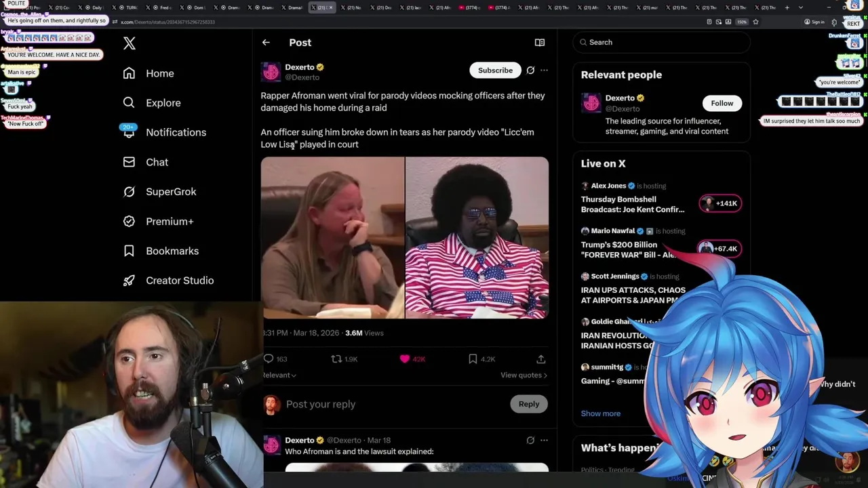Click the X logo icon in sidebar
The width and height of the screenshot is (868, 488).
[x=130, y=43]
